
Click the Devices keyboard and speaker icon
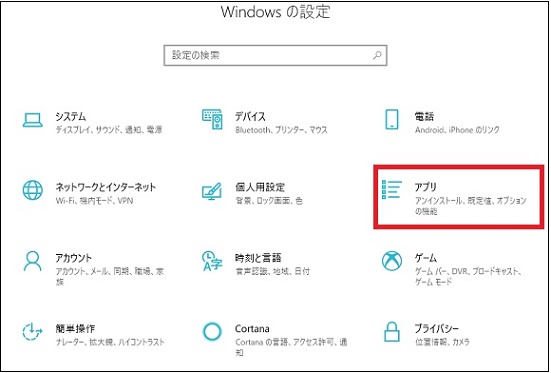pyautogui.click(x=212, y=119)
